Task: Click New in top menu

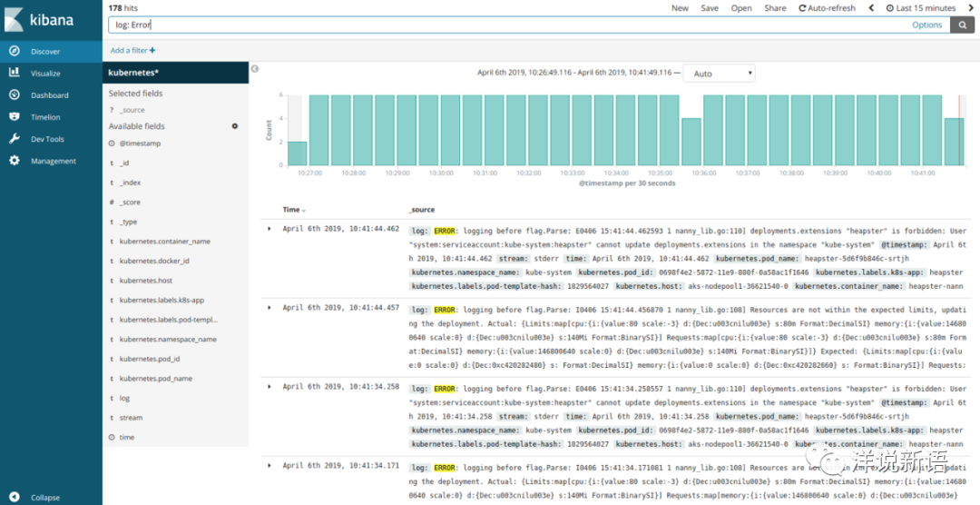Action: (680, 8)
